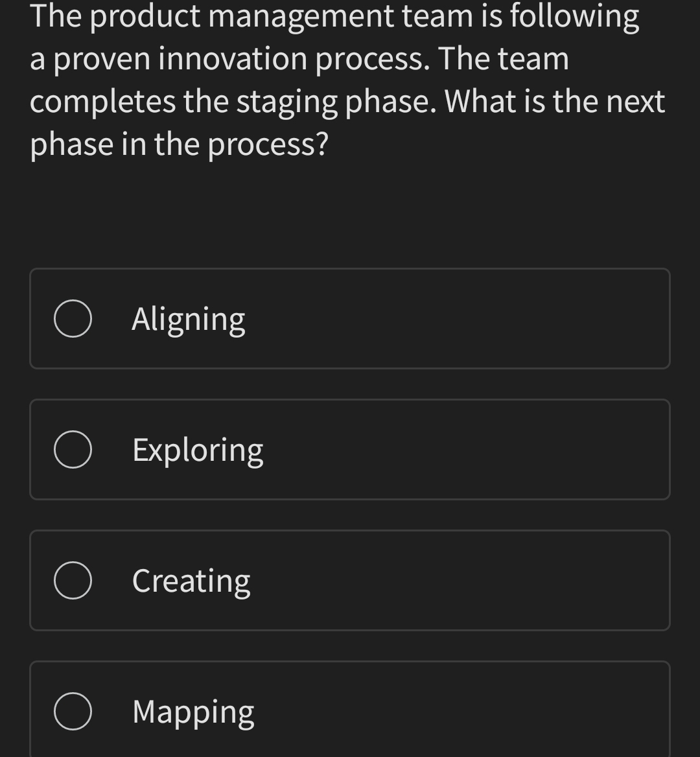Click the radio circle next to Creating

coord(73,580)
